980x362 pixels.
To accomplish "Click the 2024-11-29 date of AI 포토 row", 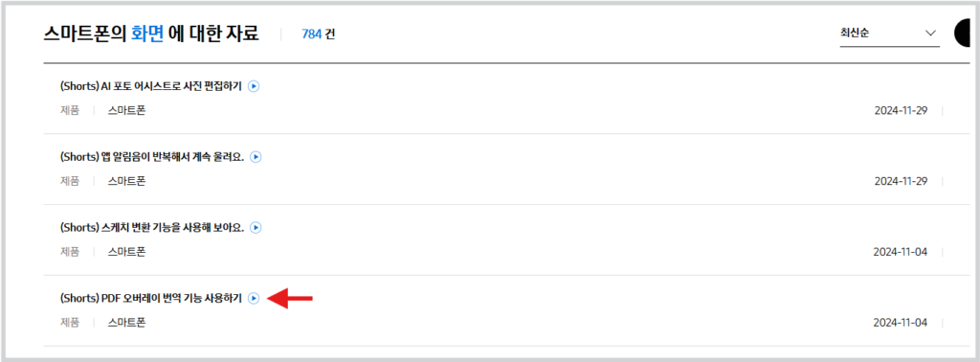I will tap(901, 111).
